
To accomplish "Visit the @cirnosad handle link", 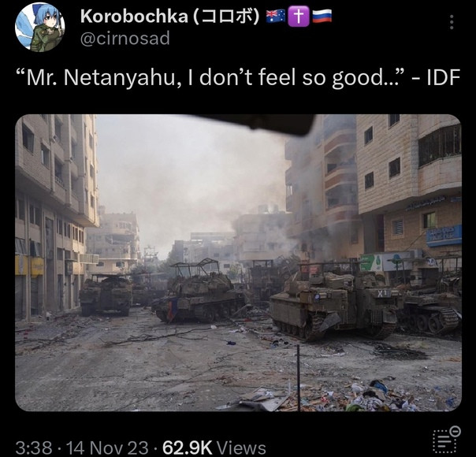I will tap(125, 39).
